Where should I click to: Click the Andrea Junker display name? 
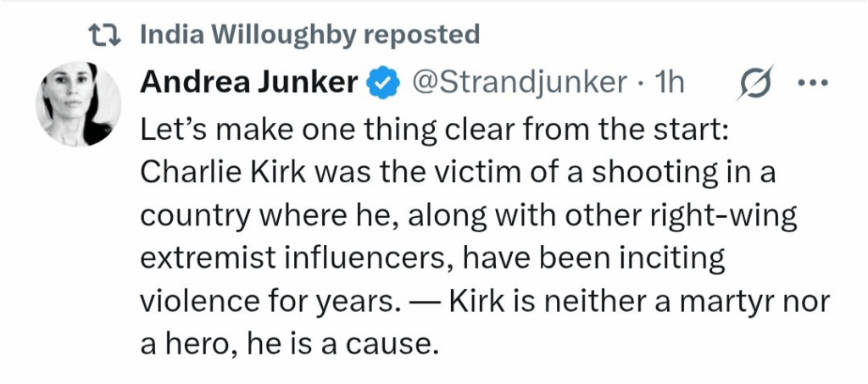(250, 82)
